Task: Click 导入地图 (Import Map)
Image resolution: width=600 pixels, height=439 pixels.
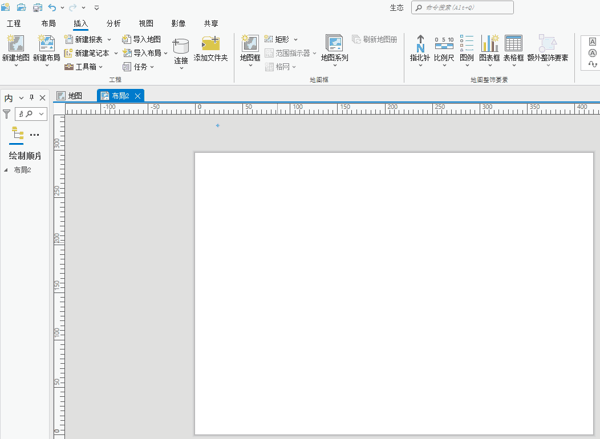Action: click(142, 39)
